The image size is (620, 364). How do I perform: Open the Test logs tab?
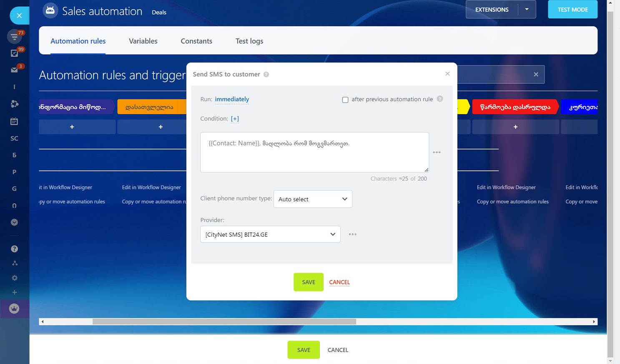(x=249, y=41)
